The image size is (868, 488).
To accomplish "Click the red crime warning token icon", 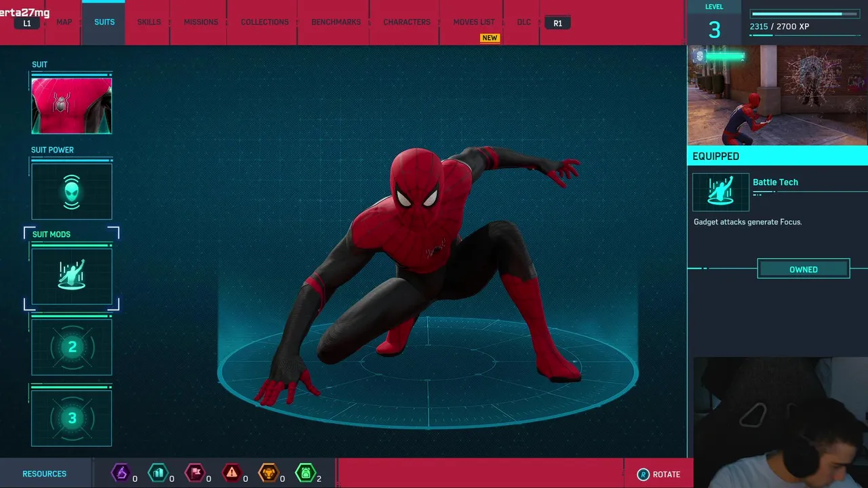I will coord(232,472).
